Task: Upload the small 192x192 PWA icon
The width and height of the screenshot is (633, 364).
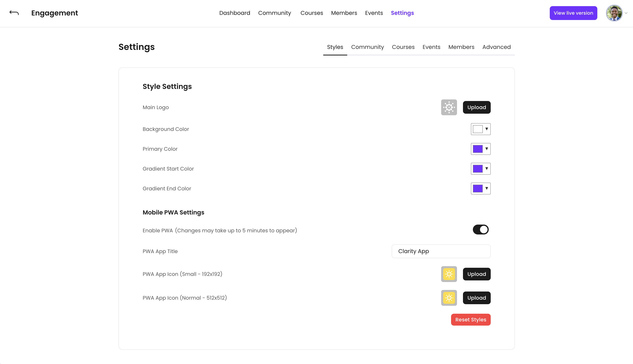Action: [x=476, y=274]
